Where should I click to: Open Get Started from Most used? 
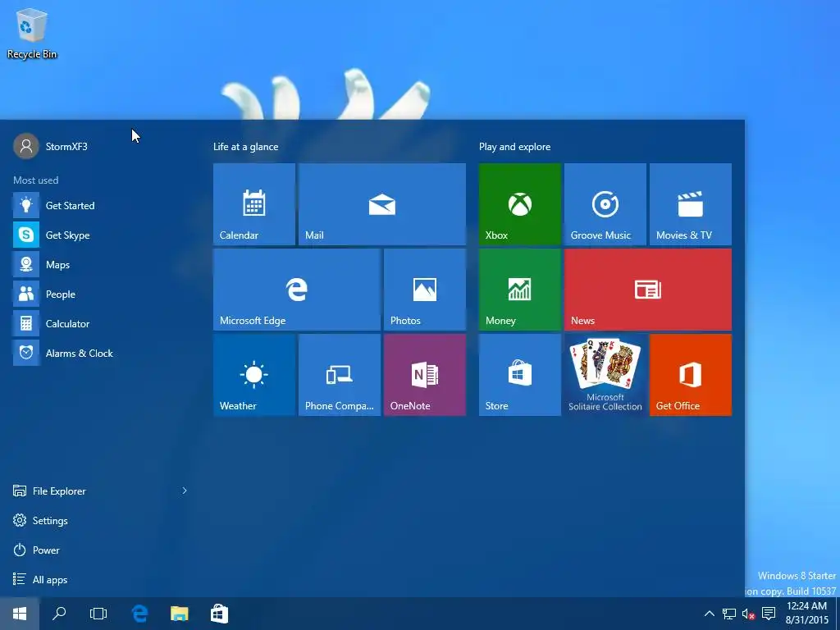pos(100,205)
